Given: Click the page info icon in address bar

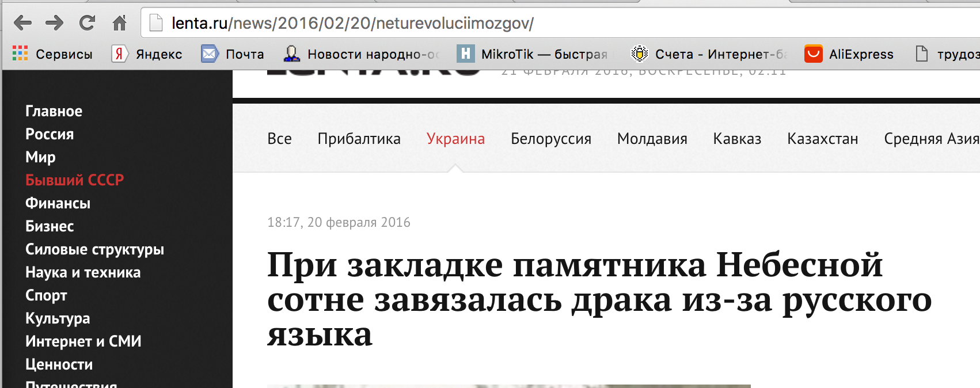Looking at the screenshot, I should [x=155, y=23].
